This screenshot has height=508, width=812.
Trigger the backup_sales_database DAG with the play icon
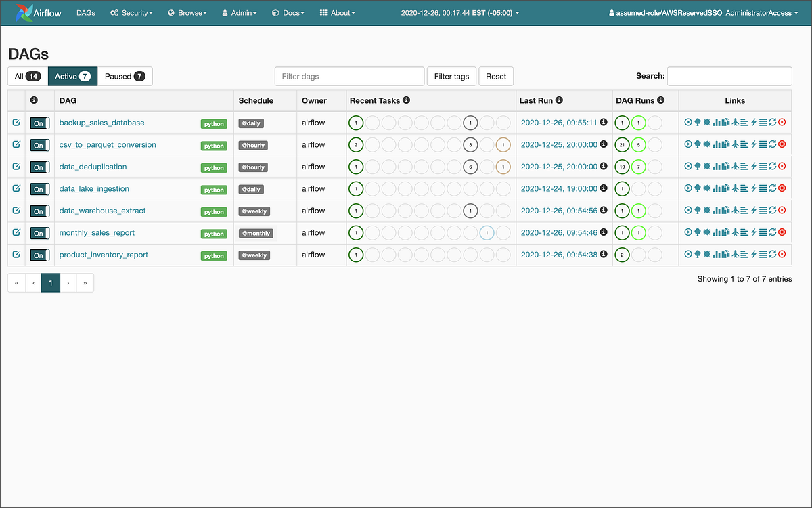pos(687,123)
